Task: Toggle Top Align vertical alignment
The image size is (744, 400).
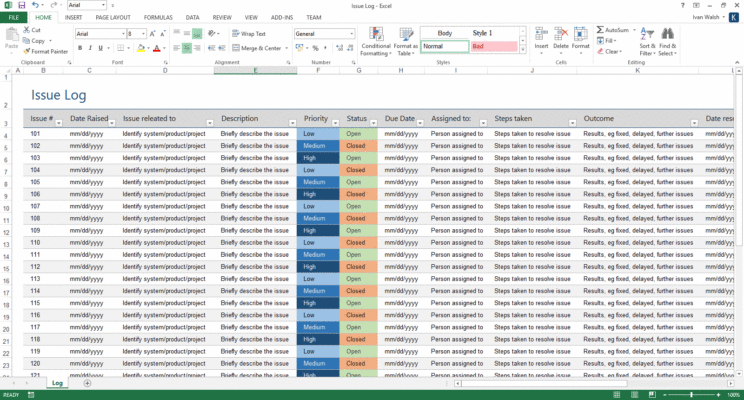Action: pyautogui.click(x=177, y=33)
